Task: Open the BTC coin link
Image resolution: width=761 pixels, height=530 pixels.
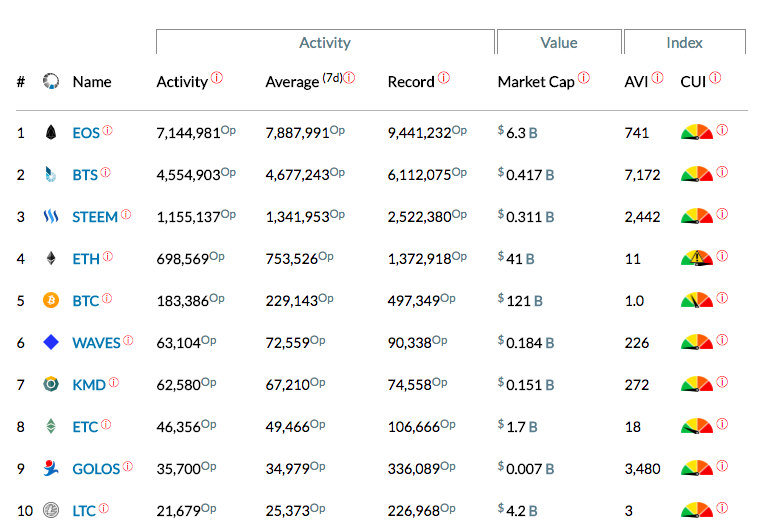Action: tap(86, 301)
